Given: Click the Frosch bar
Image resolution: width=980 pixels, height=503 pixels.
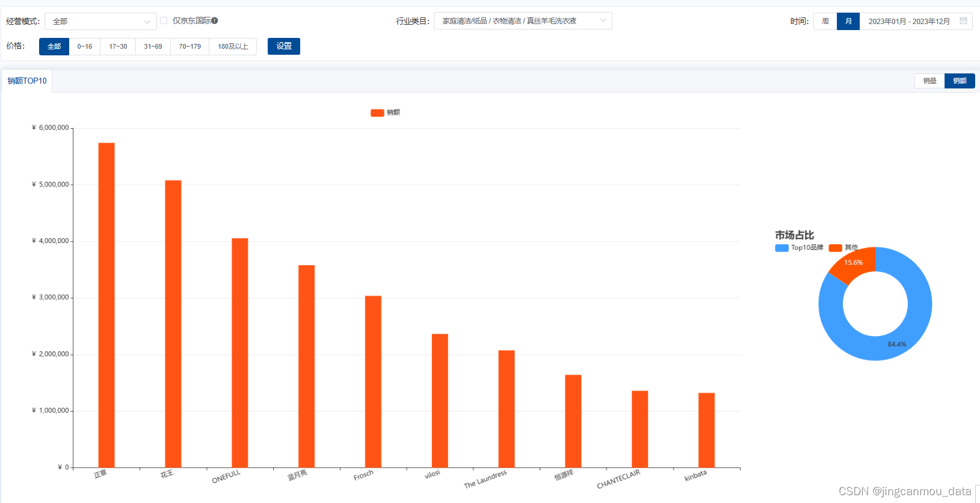Looking at the screenshot, I should pyautogui.click(x=373, y=381).
